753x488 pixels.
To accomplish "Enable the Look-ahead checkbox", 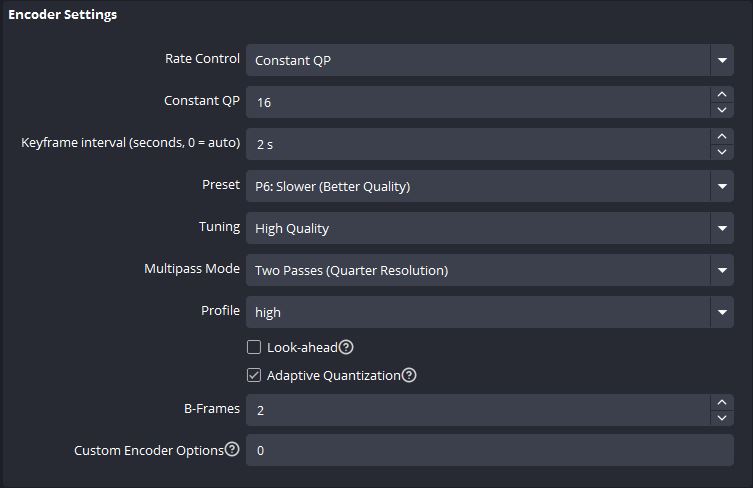I will [254, 347].
